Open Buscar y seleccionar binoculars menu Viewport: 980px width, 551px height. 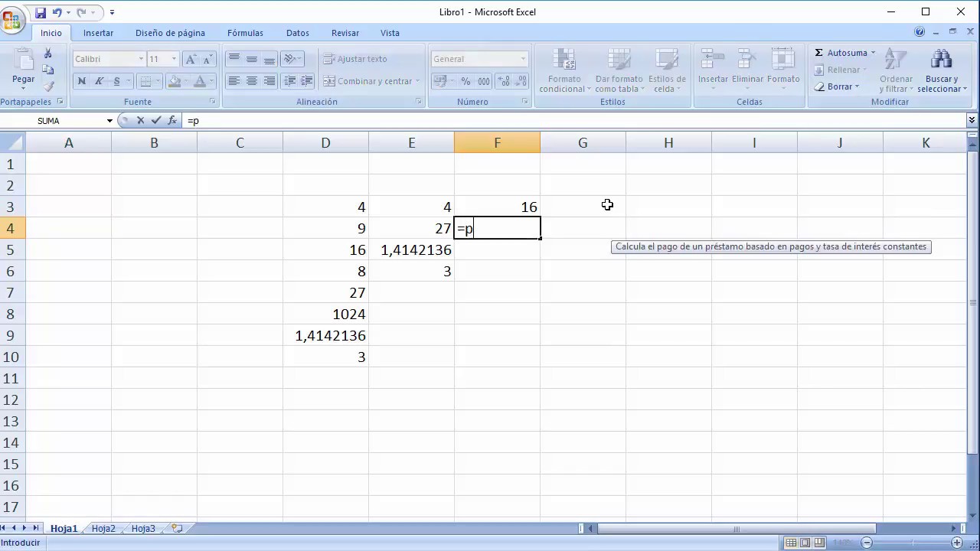point(942,70)
